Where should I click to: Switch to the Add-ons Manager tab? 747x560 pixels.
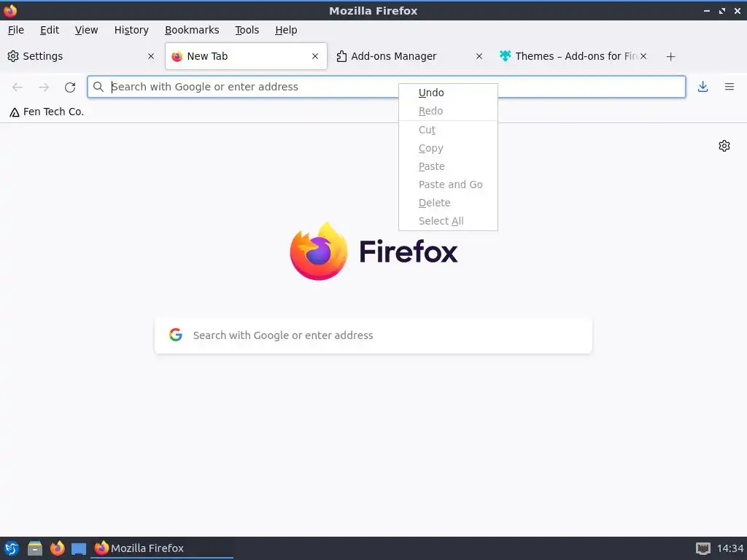coord(409,56)
